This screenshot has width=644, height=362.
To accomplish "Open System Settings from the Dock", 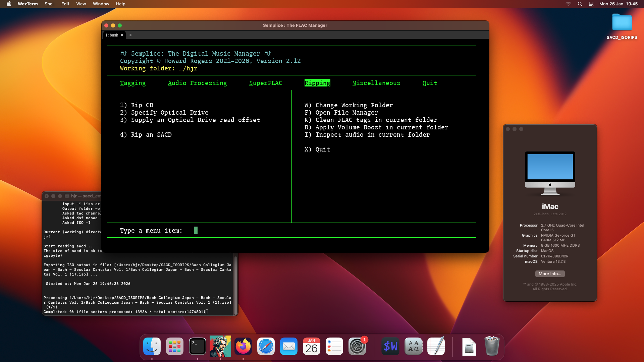I will point(358,346).
